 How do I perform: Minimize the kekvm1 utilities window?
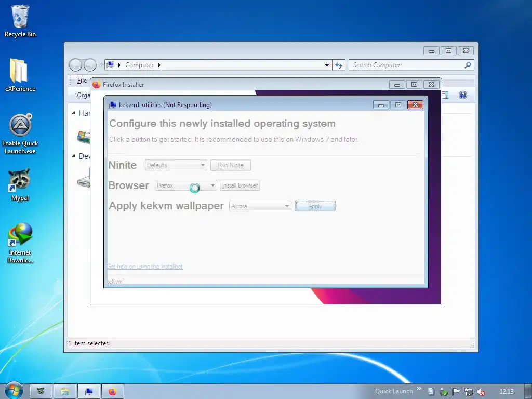(381, 105)
